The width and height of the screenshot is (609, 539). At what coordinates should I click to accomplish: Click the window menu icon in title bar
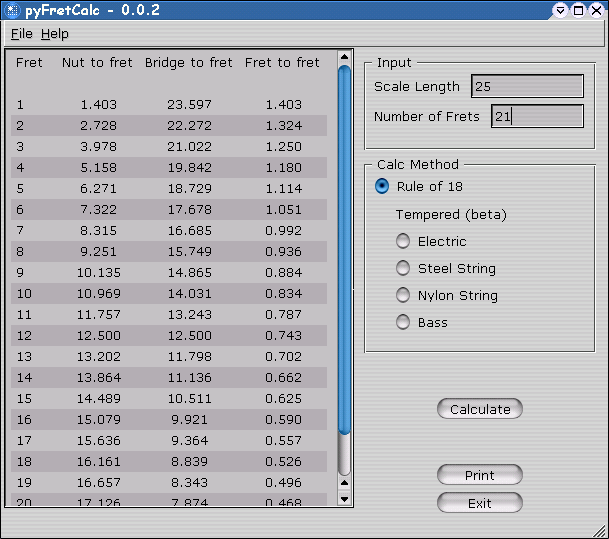pyautogui.click(x=11, y=10)
